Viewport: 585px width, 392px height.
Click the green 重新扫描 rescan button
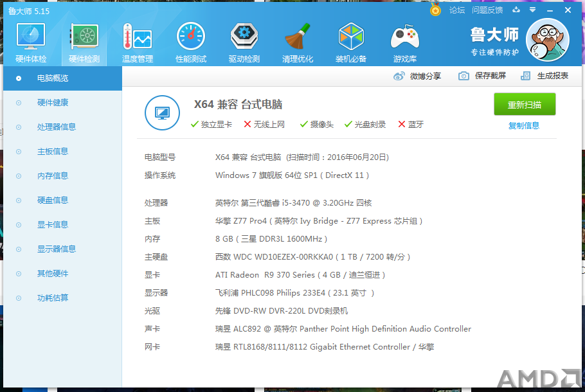525,105
